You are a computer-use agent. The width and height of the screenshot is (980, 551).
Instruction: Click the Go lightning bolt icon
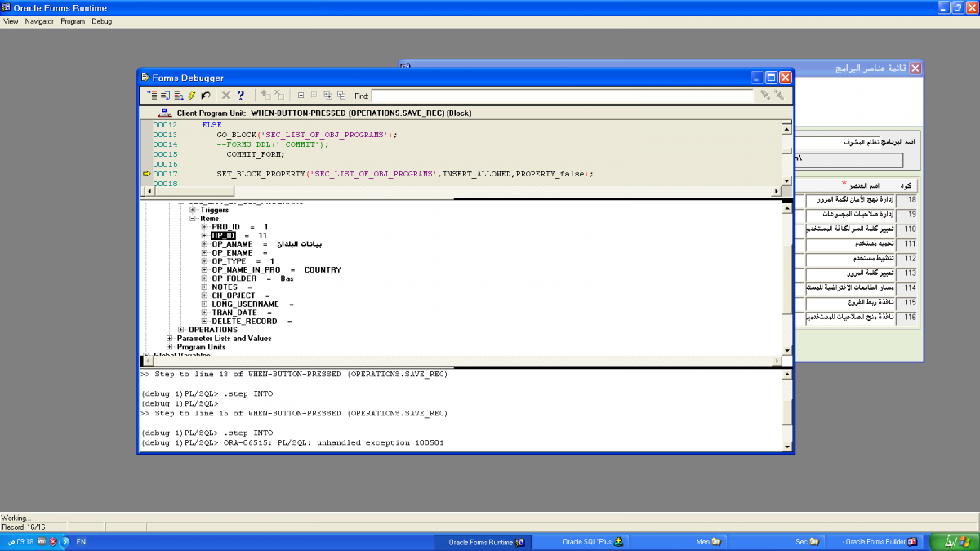(x=192, y=96)
